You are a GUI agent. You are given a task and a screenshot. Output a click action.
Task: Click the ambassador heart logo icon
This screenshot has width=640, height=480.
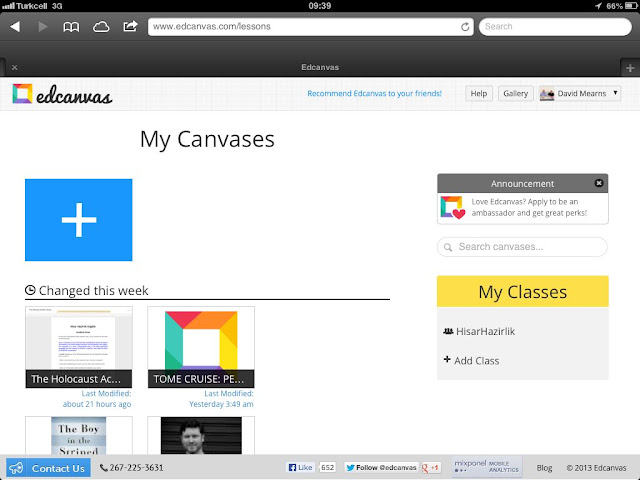pos(453,207)
